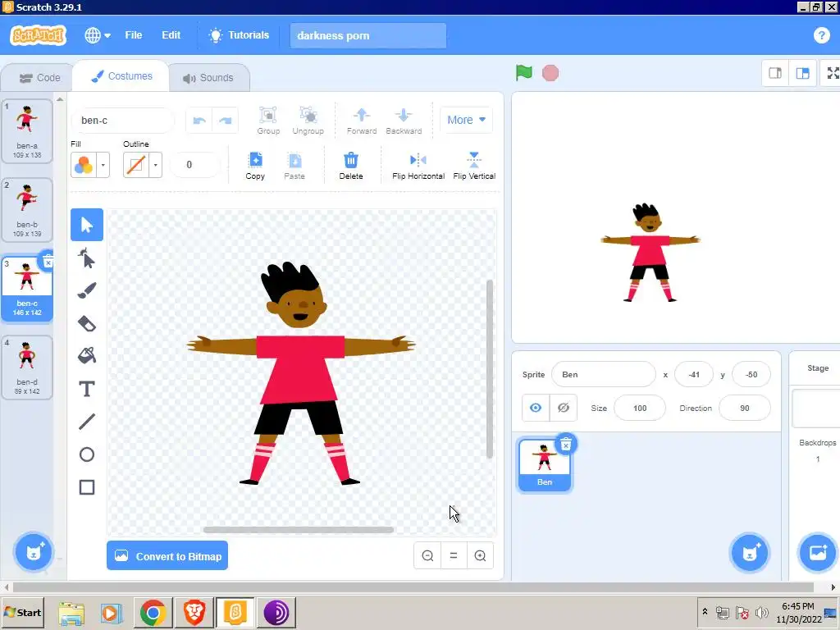Screen dimensions: 840x630
Task: Select the Line tool
Action: pos(87,422)
